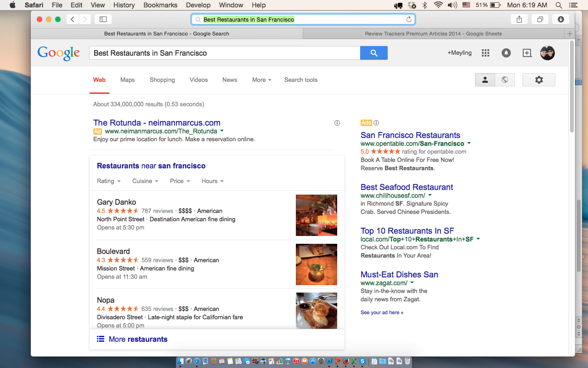Switch to the News tab
Image resolution: width=588 pixels, height=368 pixels.
(x=230, y=80)
